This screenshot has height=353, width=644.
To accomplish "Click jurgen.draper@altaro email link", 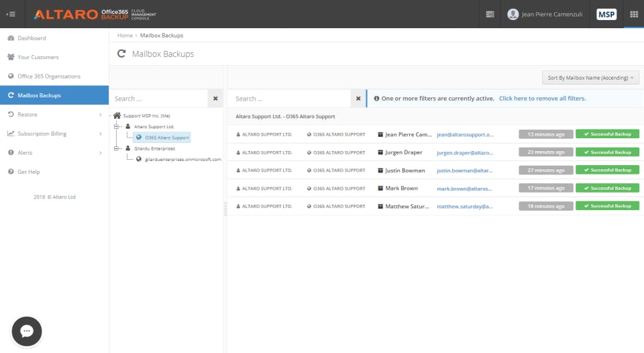I will point(464,152).
